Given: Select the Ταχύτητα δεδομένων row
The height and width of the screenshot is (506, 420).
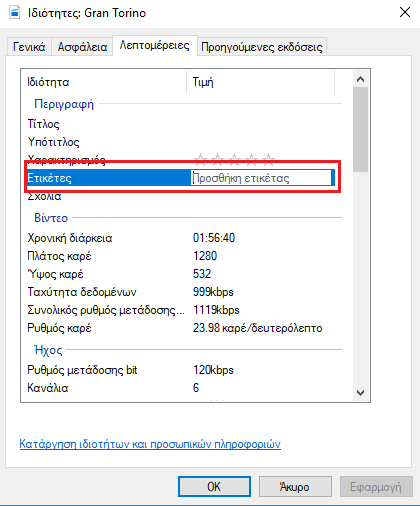Looking at the screenshot, I should click(x=181, y=292).
